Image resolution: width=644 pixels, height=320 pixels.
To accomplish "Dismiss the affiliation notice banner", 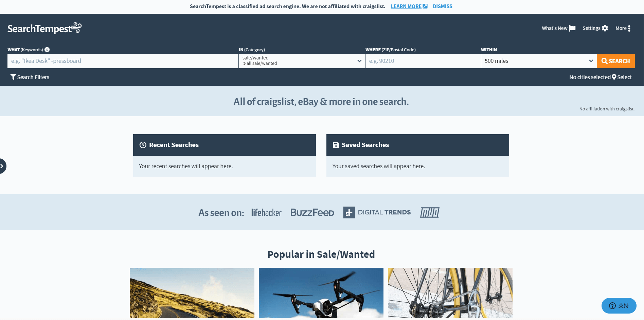I will tap(442, 6).
